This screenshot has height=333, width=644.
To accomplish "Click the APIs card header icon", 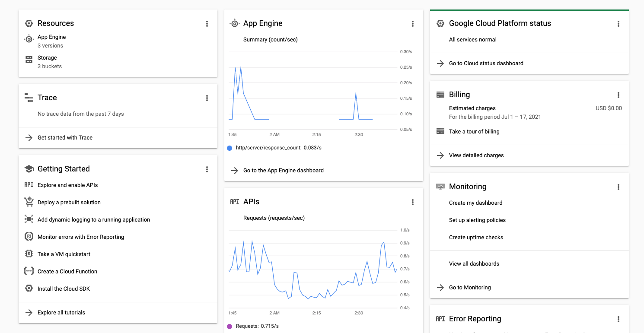I will point(235,202).
